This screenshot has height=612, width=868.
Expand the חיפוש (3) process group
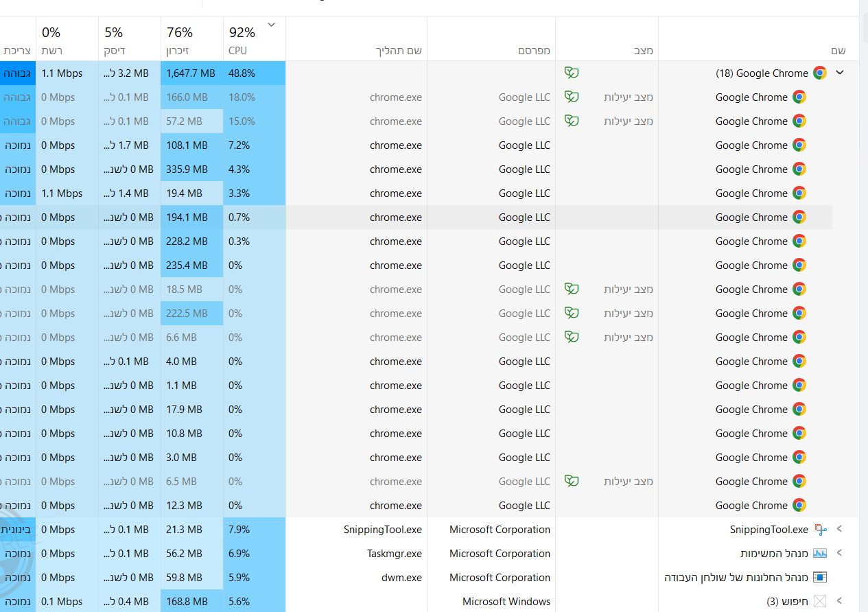point(839,601)
